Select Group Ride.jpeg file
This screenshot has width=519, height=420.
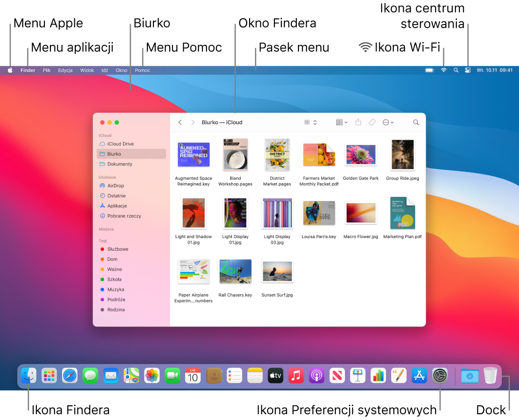click(402, 155)
